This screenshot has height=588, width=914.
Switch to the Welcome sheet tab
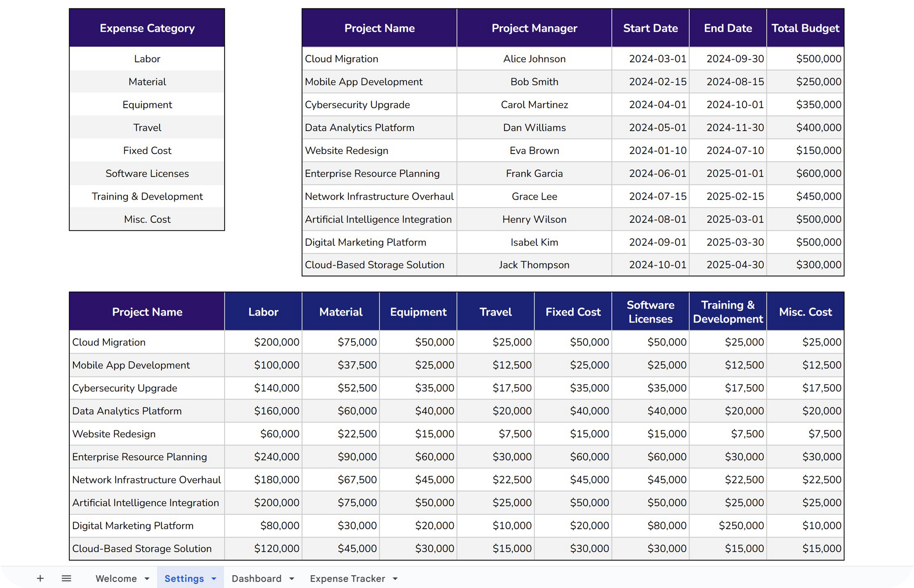116,579
